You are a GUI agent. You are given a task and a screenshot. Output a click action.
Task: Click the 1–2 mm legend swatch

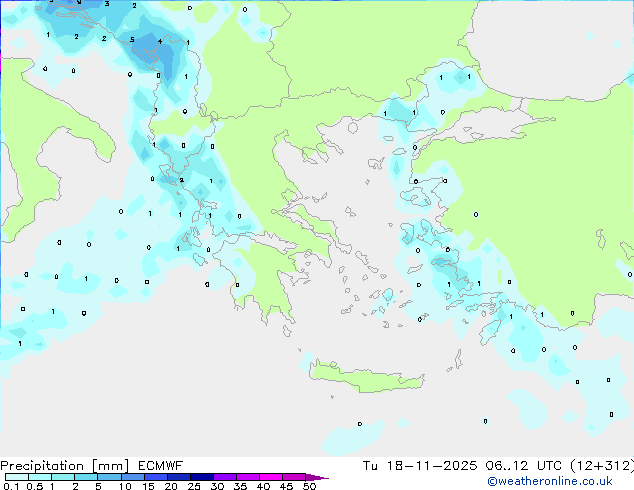click(63, 477)
